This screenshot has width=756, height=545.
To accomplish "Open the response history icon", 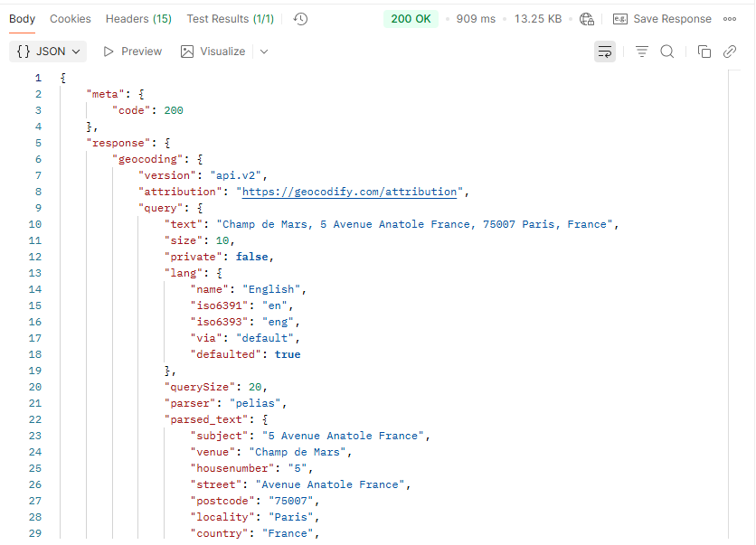I will point(301,19).
